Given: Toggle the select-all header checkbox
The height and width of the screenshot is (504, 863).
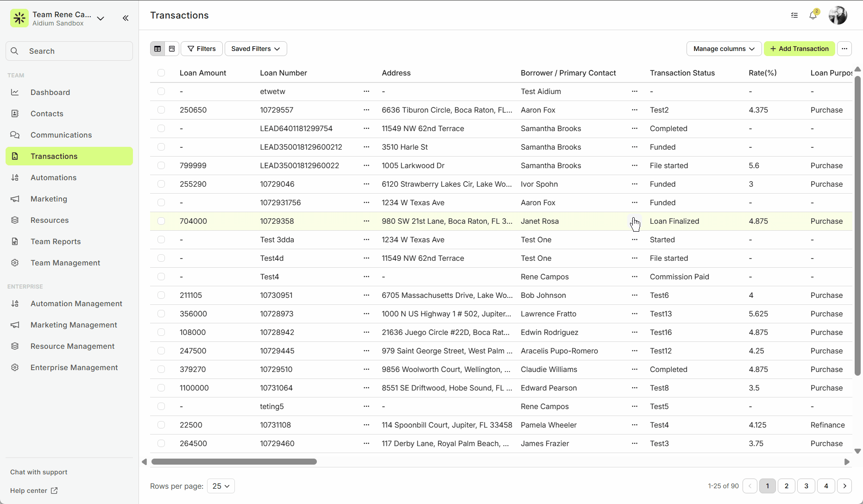Looking at the screenshot, I should click(x=161, y=73).
